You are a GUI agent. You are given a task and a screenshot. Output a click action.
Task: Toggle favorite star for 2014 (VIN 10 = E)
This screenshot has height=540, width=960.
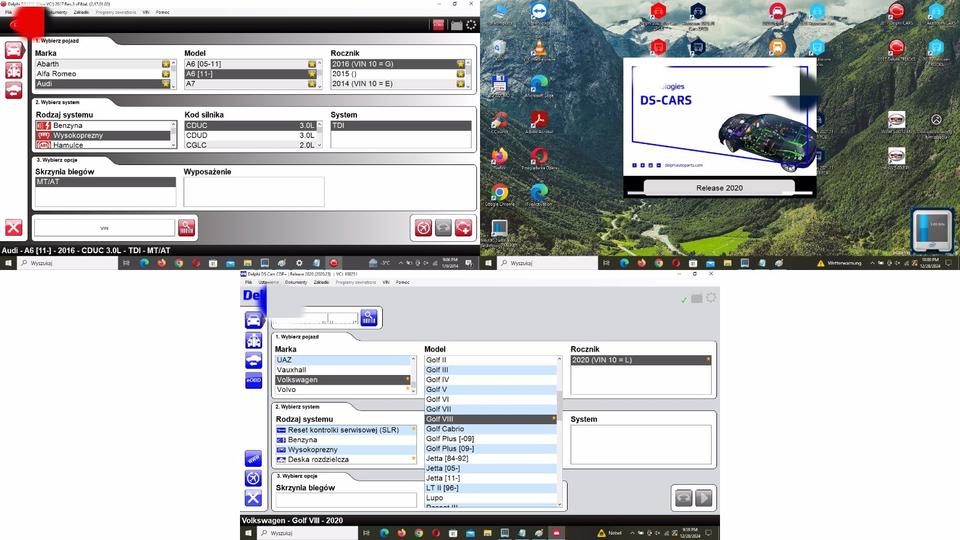tap(460, 83)
